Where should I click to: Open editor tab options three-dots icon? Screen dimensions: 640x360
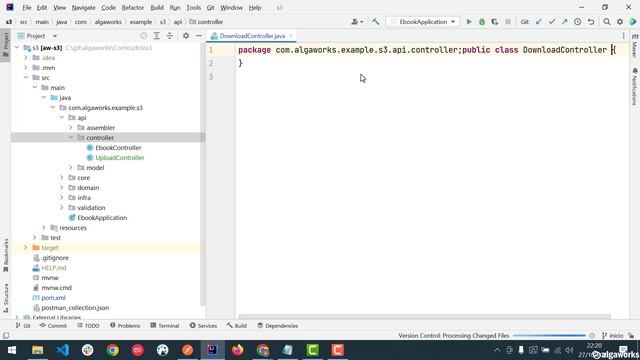[x=623, y=36]
